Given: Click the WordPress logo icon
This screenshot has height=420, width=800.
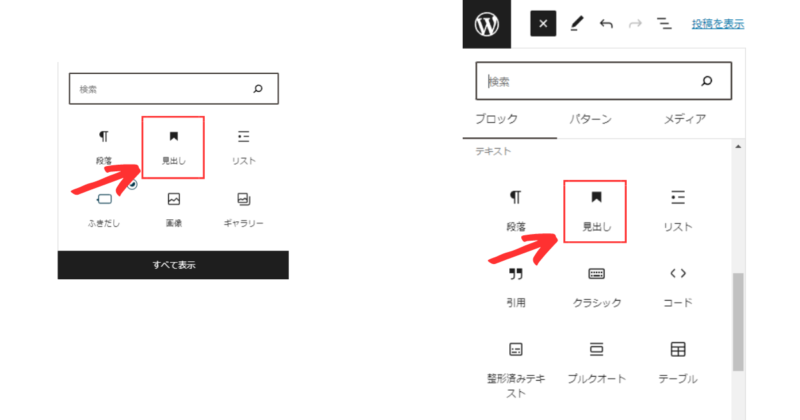Looking at the screenshot, I should [x=487, y=24].
